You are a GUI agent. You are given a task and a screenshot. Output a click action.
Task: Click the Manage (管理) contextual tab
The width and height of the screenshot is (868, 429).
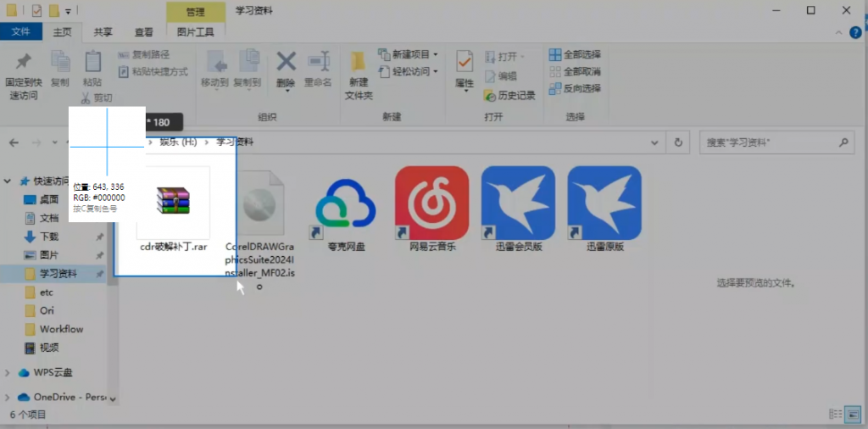tap(196, 12)
